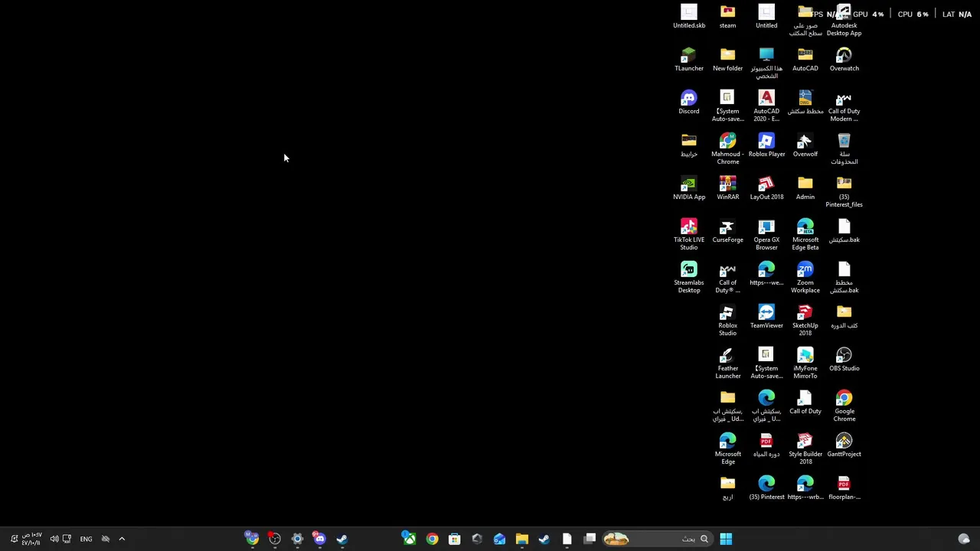Open Xbox app from taskbar
The height and width of the screenshot is (551, 980).
[410, 539]
